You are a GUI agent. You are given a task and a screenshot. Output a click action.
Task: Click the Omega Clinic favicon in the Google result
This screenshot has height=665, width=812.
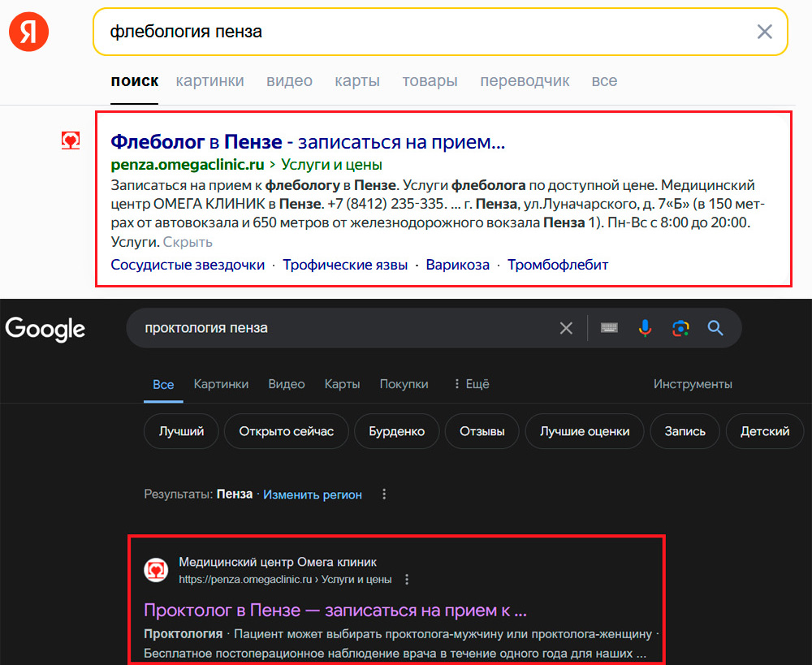click(156, 570)
